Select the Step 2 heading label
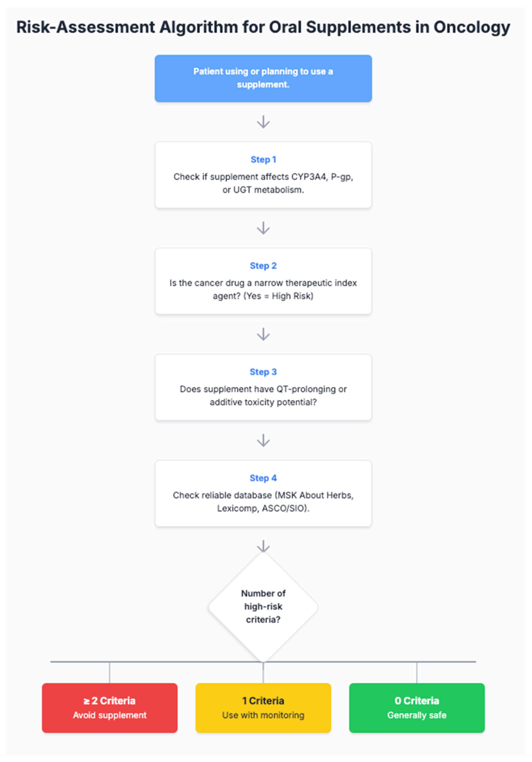The image size is (532, 762). pyautogui.click(x=263, y=266)
